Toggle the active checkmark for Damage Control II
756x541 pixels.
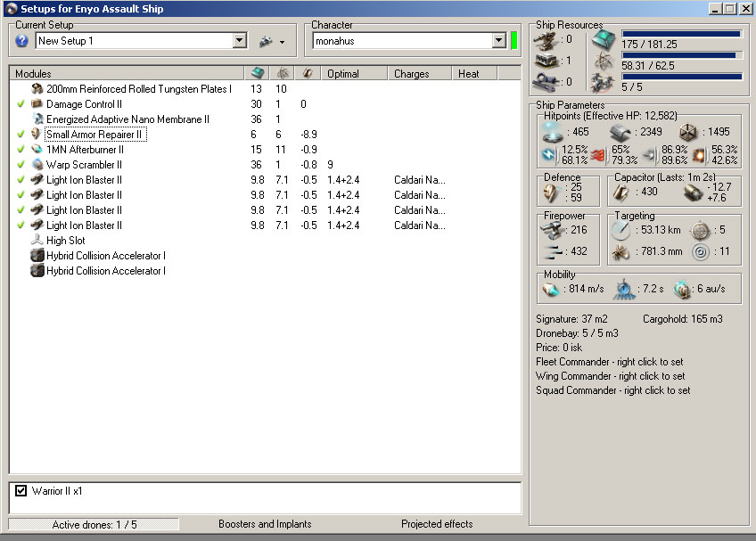pyautogui.click(x=21, y=104)
